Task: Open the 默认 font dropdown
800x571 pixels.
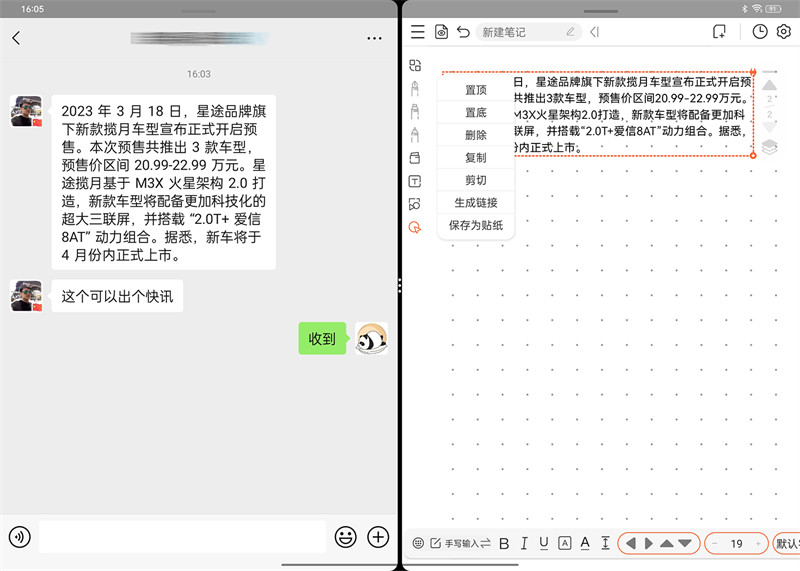Action: 786,543
